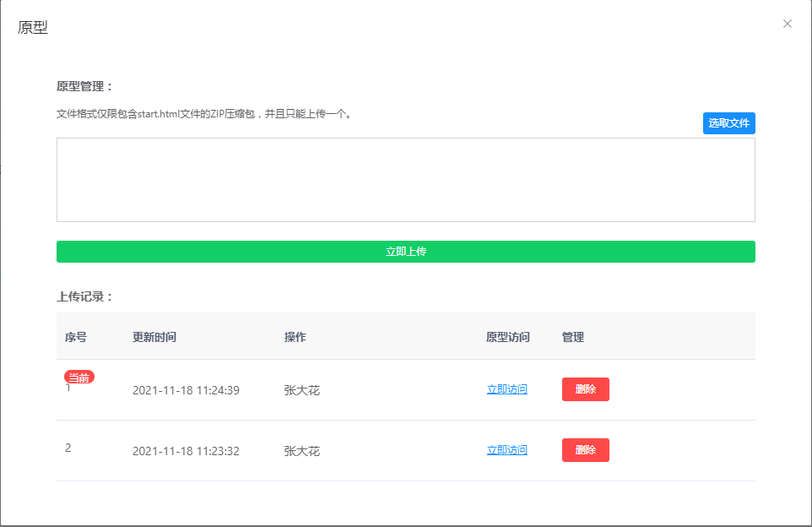Viewport: 812px width, 527px height.
Task: Open 立即访问 link for record 1
Action: [x=506, y=389]
